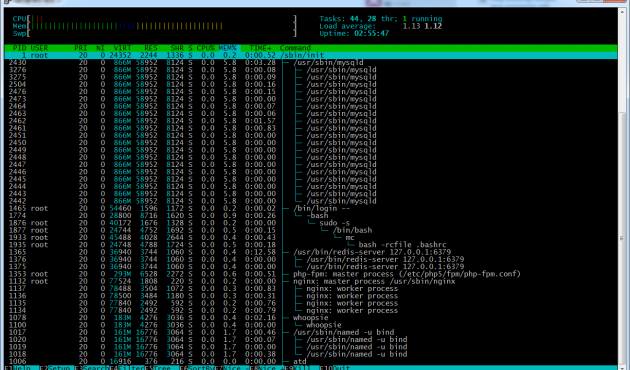Select the /bin/login process PID 1465
The image size is (630, 370).
311,209
